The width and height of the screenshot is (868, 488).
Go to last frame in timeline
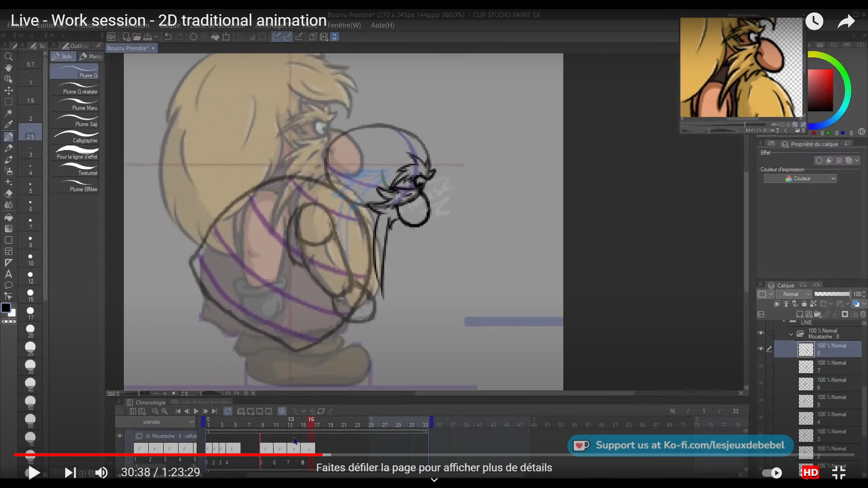214,411
